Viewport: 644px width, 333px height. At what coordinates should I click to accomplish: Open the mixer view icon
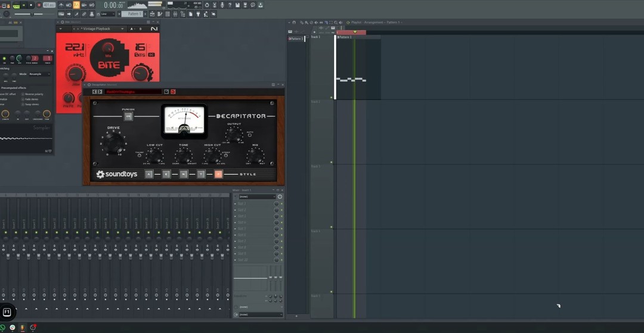[x=175, y=14]
